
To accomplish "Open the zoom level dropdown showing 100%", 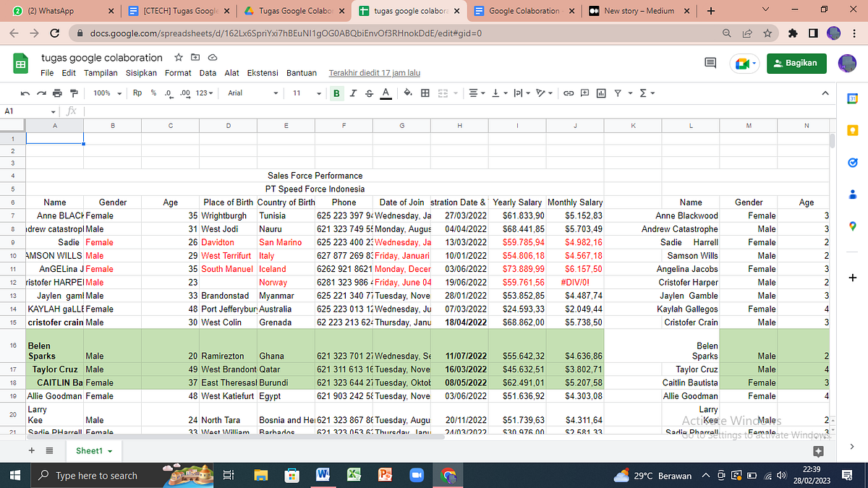I will click(106, 93).
